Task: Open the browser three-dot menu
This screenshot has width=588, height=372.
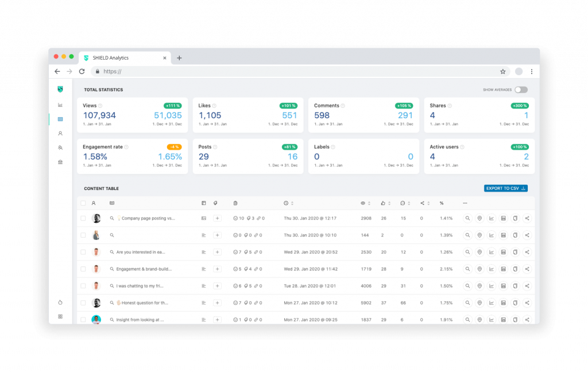Action: pyautogui.click(x=531, y=71)
